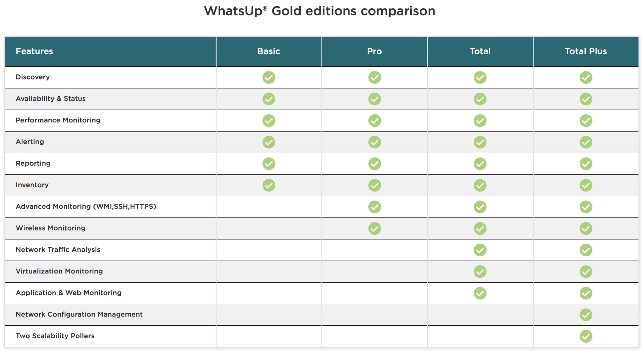Image resolution: width=644 pixels, height=352 pixels.
Task: Click the Network Traffic Analysis label
Action: [x=58, y=250]
